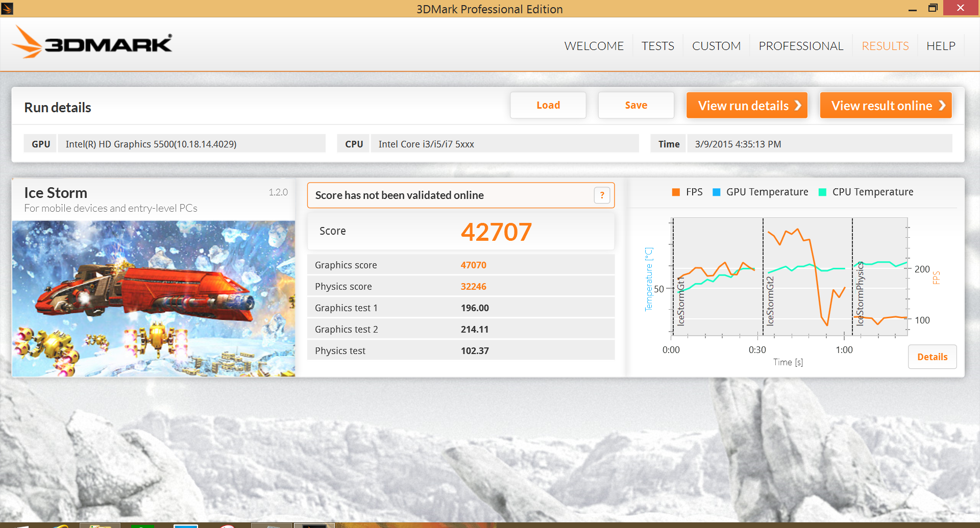Image resolution: width=980 pixels, height=528 pixels.
Task: Click the 3DMark logo
Action: pyautogui.click(x=92, y=42)
